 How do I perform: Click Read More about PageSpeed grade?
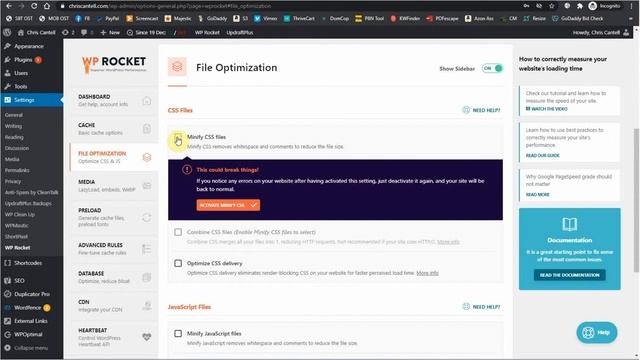pos(538,195)
